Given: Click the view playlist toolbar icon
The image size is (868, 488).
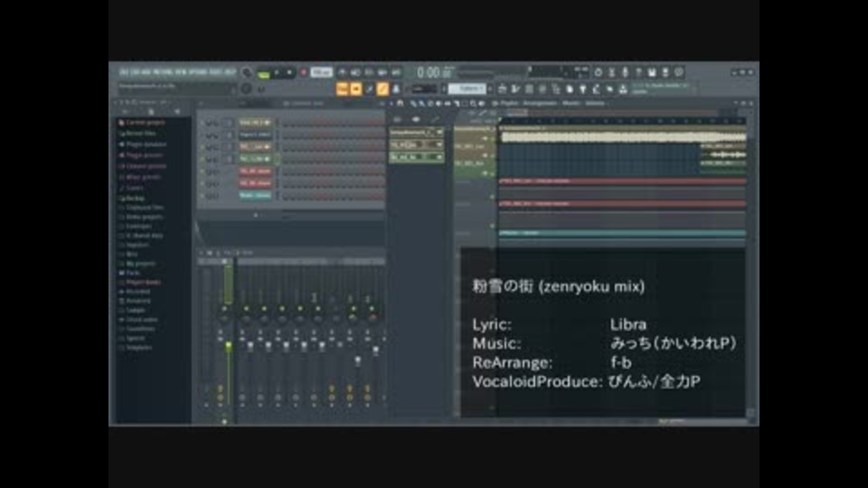Looking at the screenshot, I should 502,89.
